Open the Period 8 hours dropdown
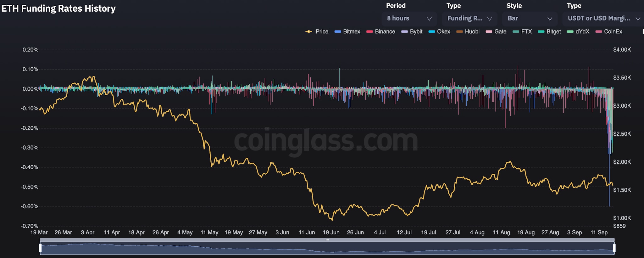This screenshot has height=258, width=644. [409, 19]
